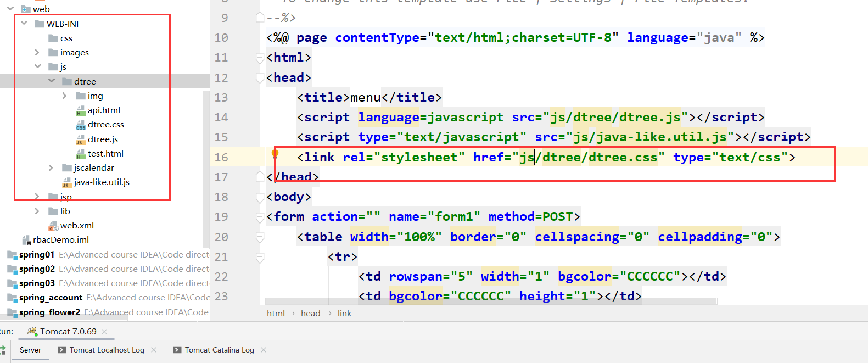Click the web module folder icon
Image resolution: width=868 pixels, height=363 pixels.
pos(25,9)
